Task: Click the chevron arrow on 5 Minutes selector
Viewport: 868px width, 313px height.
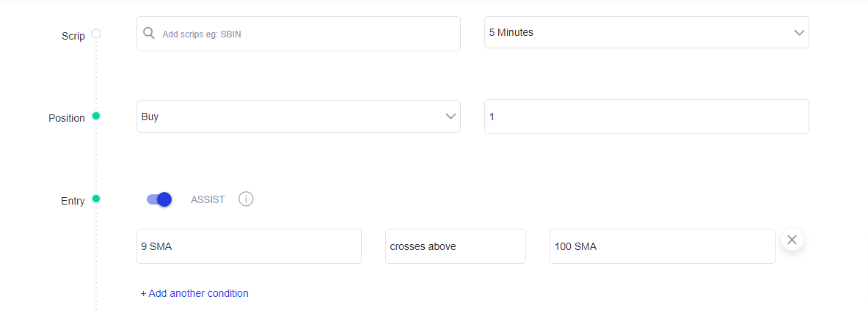Action: click(x=799, y=33)
